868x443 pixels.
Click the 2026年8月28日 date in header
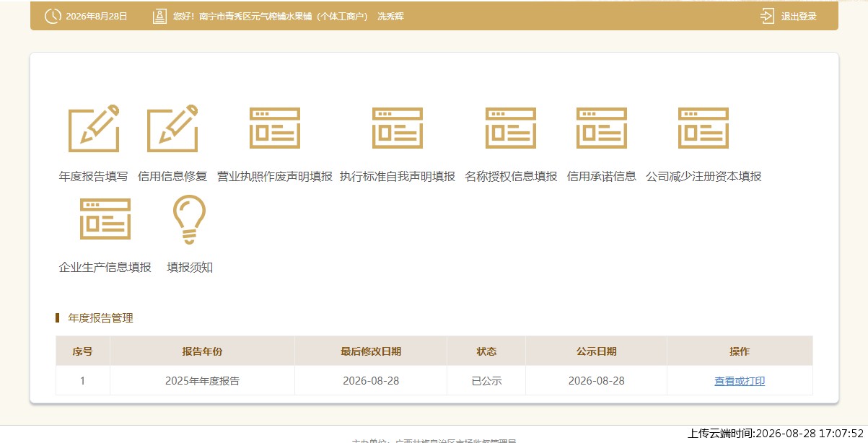click(x=96, y=17)
